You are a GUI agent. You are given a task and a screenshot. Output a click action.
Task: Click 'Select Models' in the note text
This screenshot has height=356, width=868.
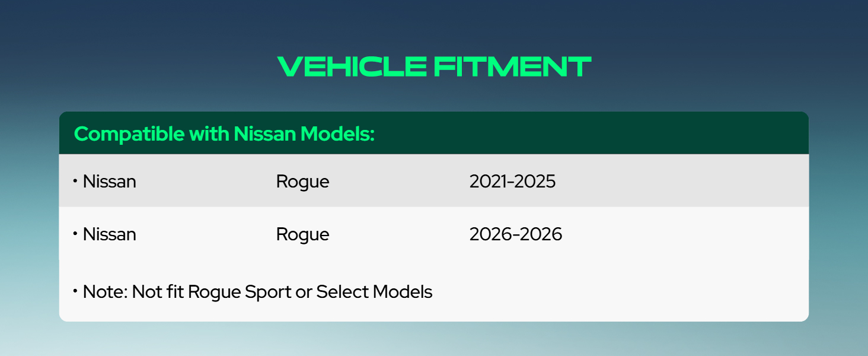(374, 292)
